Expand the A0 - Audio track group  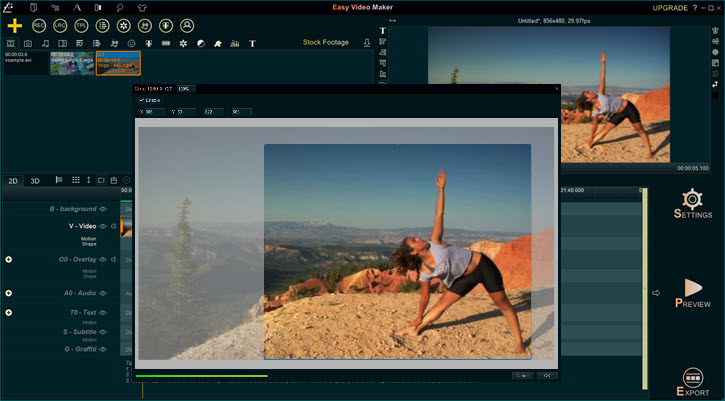click(9, 293)
